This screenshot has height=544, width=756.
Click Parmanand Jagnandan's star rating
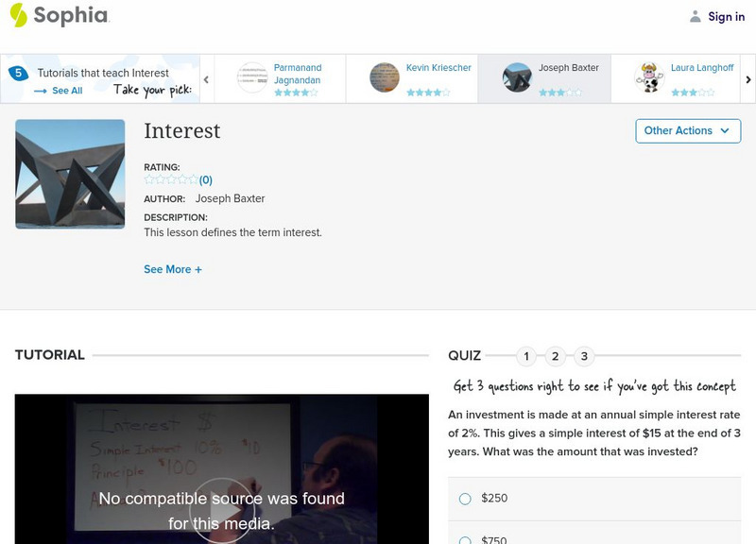click(296, 93)
